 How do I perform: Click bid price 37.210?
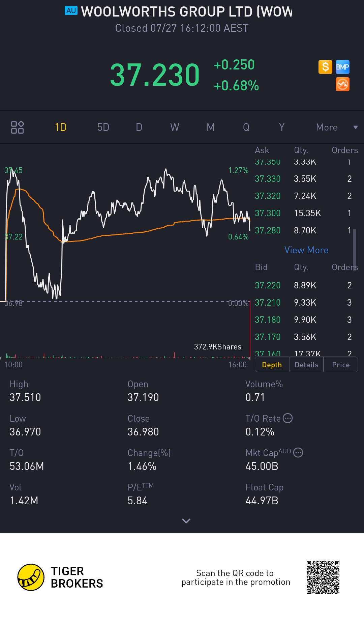268,303
